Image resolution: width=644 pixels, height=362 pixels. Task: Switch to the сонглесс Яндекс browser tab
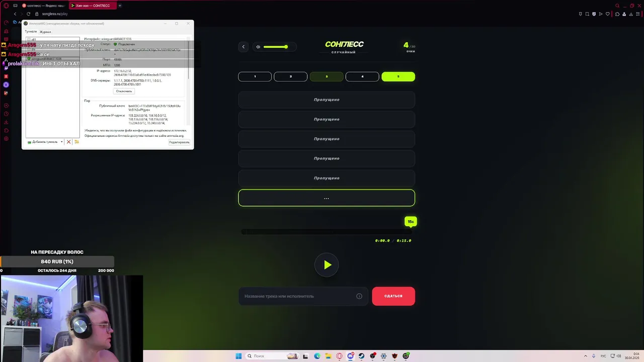tap(44, 6)
